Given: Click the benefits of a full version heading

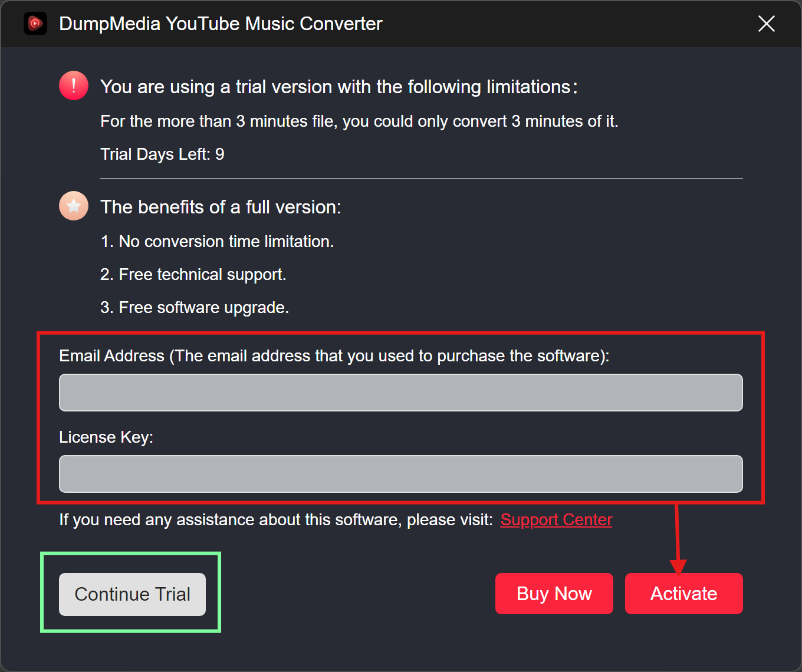Looking at the screenshot, I should click(x=221, y=207).
